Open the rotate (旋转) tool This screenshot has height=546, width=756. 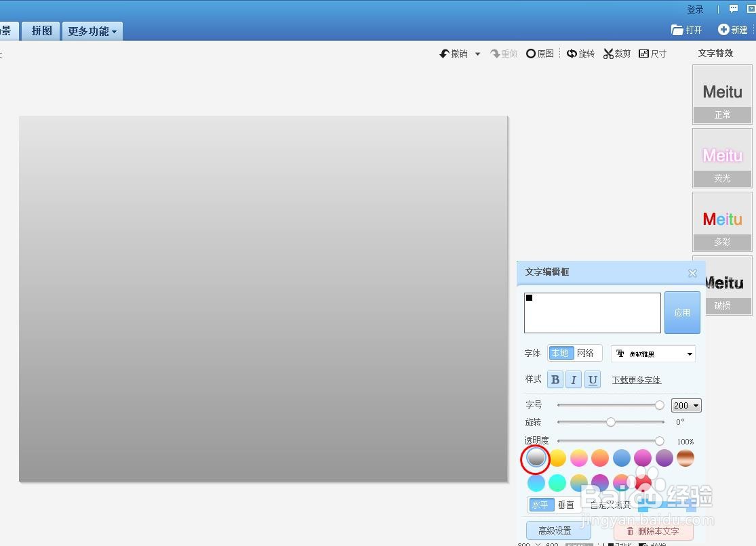pos(580,54)
